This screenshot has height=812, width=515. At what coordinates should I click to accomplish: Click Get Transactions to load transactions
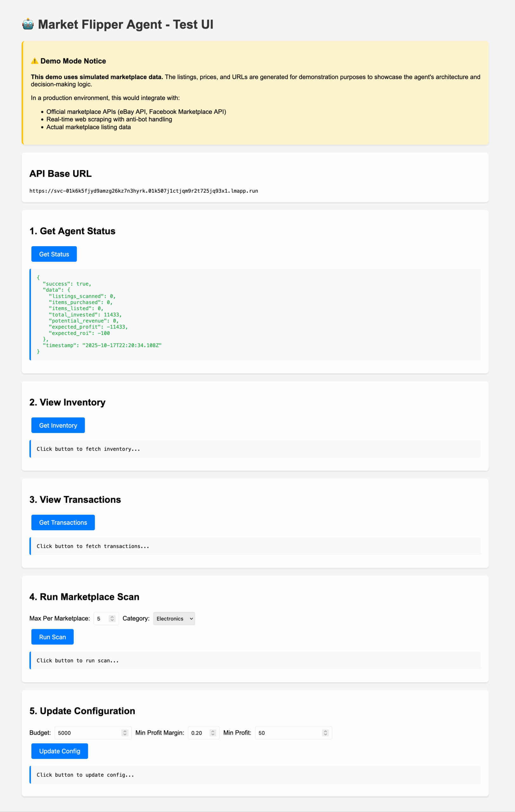[x=63, y=522]
